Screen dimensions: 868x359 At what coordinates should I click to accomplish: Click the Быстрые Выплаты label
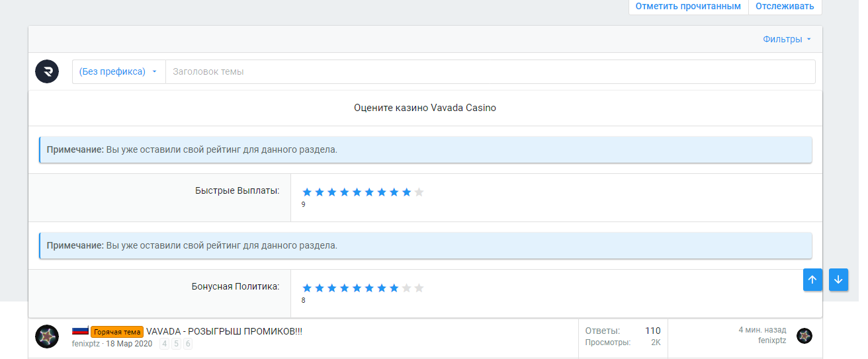(x=237, y=190)
